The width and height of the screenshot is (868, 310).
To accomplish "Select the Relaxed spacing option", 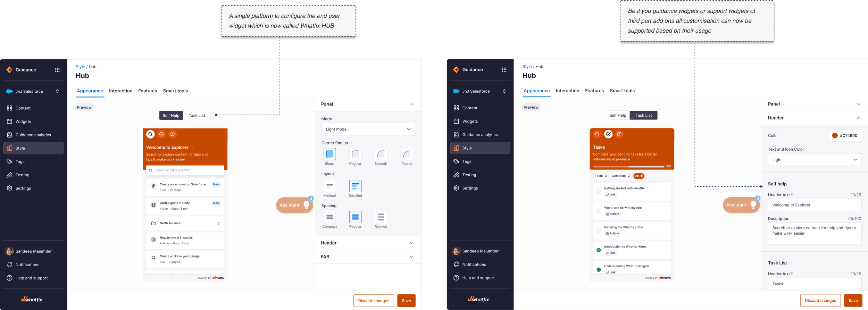I will 381,217.
